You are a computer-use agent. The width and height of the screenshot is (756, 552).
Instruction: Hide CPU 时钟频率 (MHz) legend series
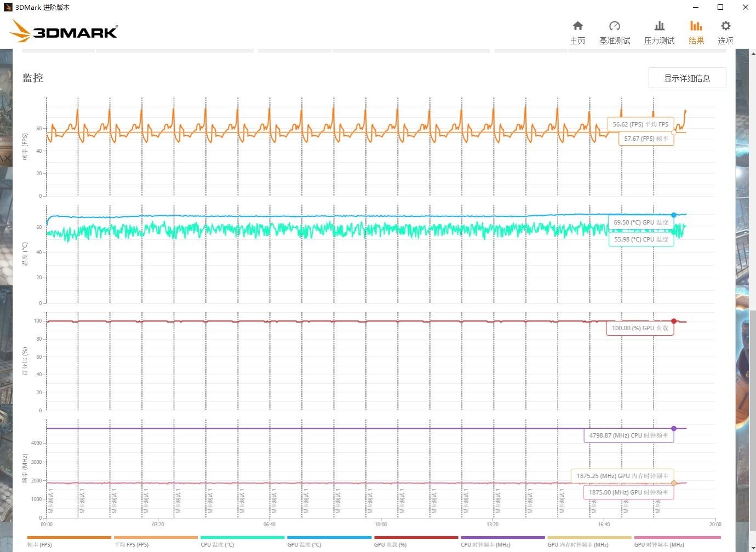point(485,544)
